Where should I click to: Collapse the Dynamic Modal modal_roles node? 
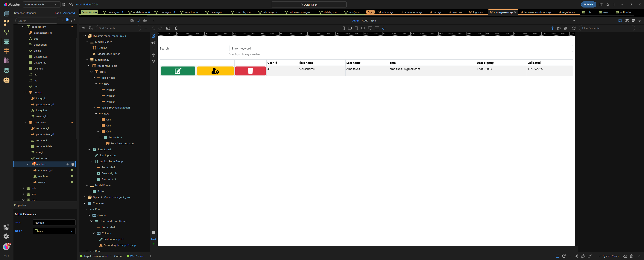[85, 36]
